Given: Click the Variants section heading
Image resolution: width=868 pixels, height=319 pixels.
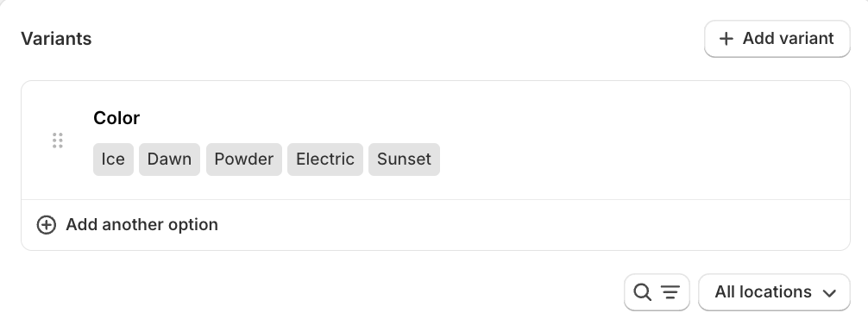Looking at the screenshot, I should tap(56, 39).
